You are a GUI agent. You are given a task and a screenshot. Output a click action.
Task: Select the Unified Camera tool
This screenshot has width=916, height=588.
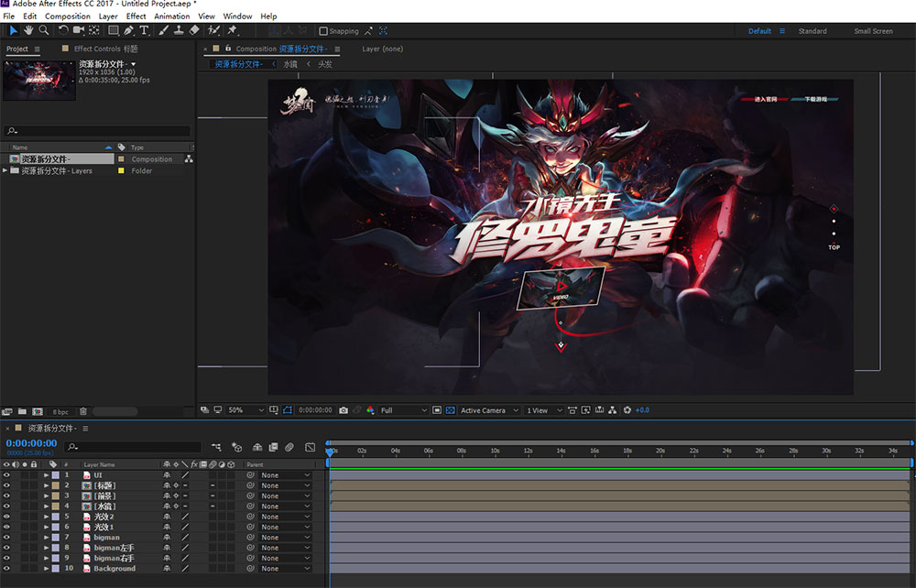(78, 30)
